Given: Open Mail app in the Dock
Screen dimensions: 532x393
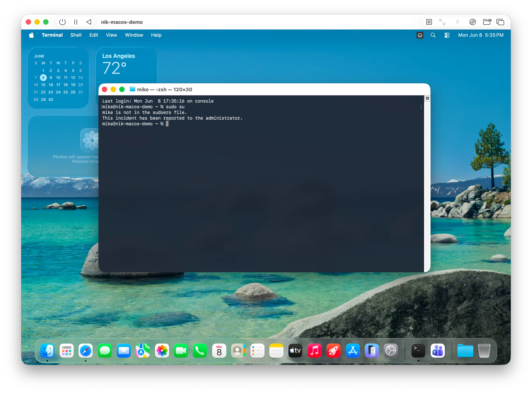Looking at the screenshot, I should pos(124,350).
